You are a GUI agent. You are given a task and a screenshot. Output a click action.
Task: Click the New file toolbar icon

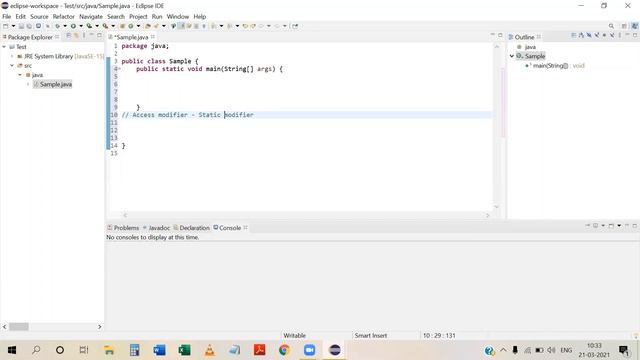click(6, 26)
